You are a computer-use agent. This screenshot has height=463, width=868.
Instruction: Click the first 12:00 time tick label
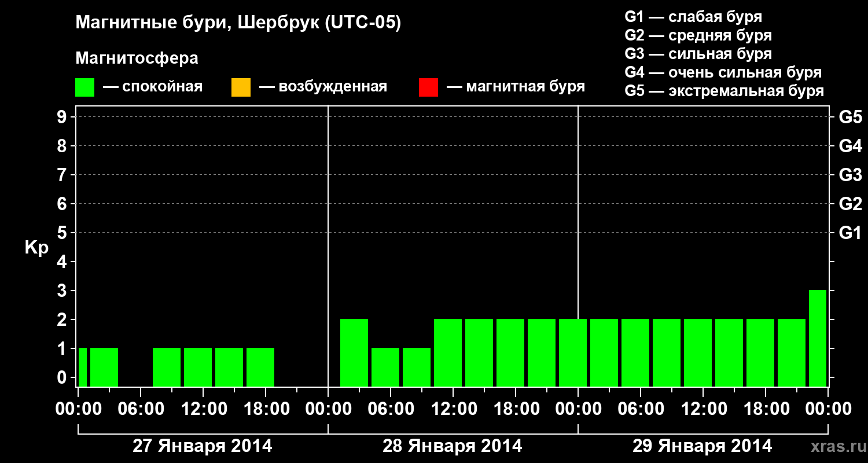click(203, 409)
